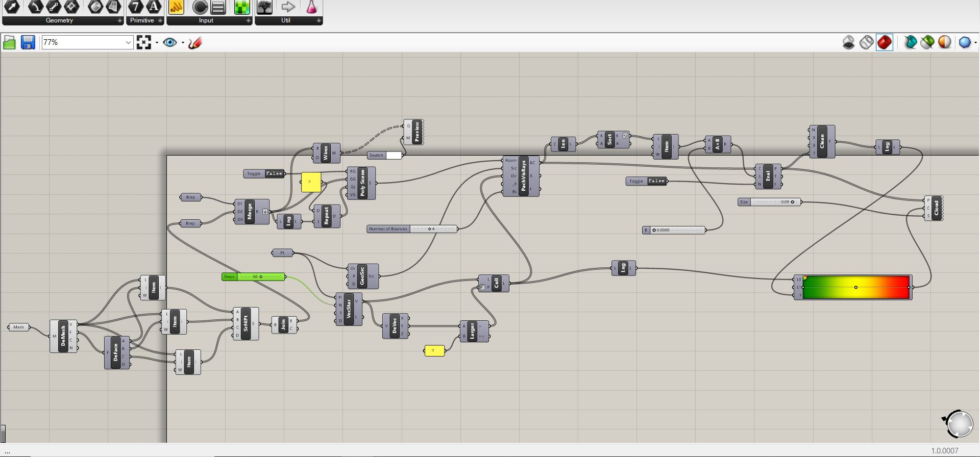Click the cyan selected-only preview icon
This screenshot has width=980, height=457.
click(910, 42)
